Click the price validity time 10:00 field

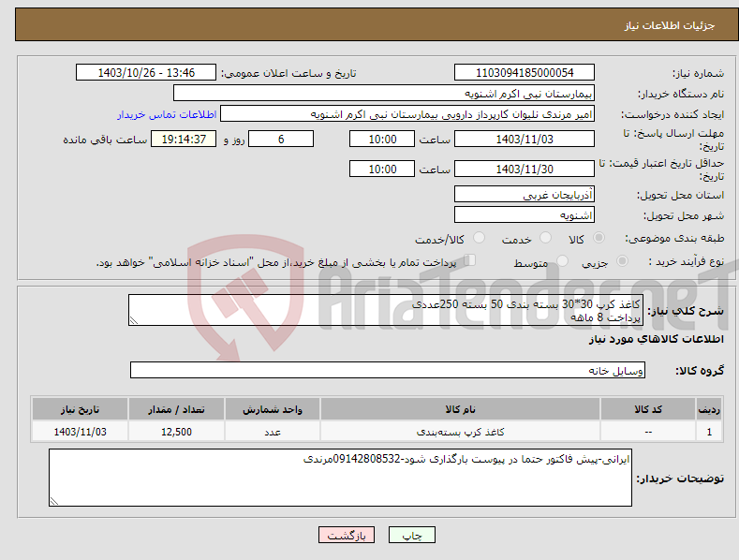[x=382, y=169]
